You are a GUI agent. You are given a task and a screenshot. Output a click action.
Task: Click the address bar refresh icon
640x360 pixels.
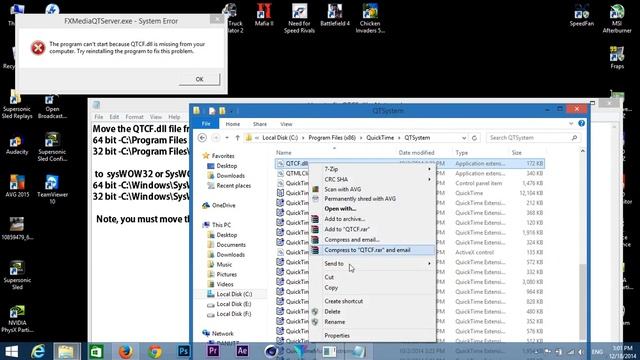(474, 138)
